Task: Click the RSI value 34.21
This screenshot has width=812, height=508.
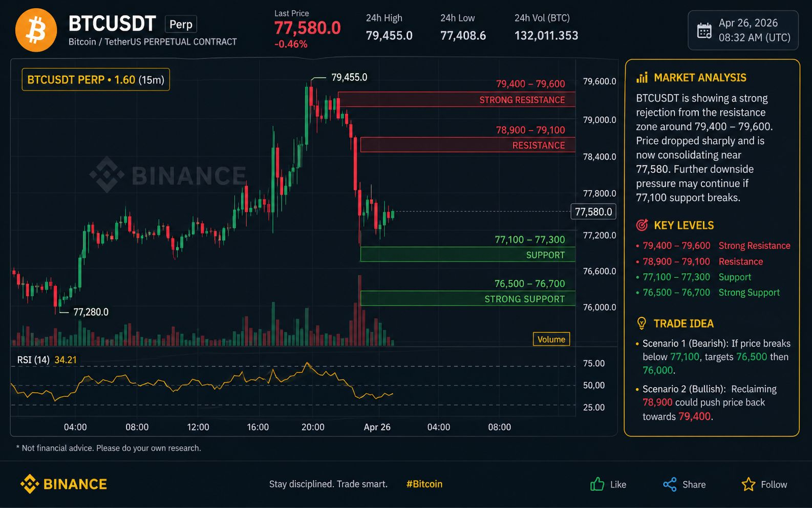Action: (x=66, y=360)
